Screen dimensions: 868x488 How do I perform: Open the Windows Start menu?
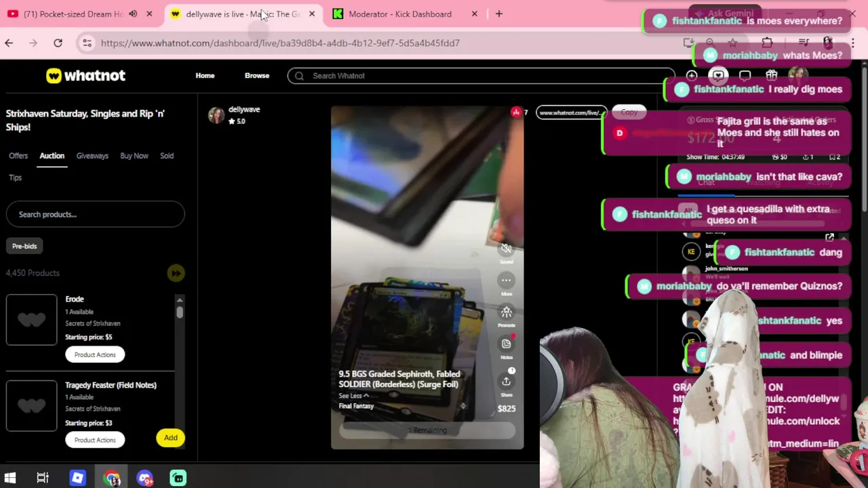tap(10, 479)
